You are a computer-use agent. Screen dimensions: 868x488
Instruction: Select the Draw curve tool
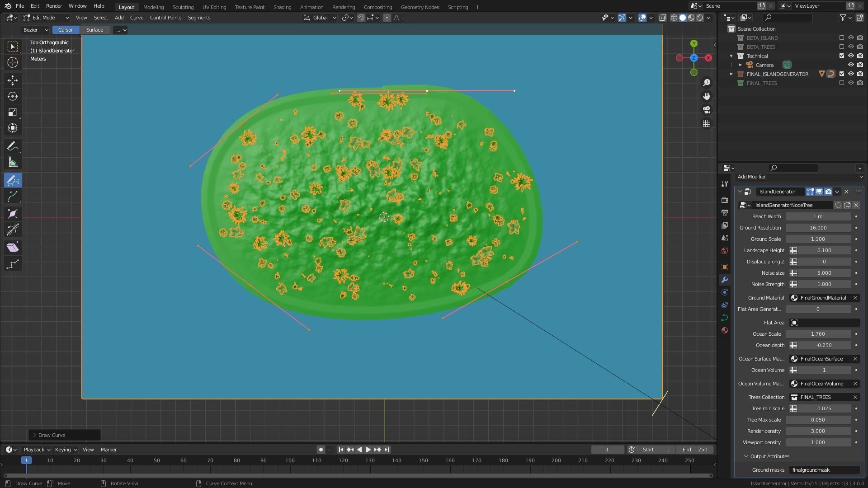pyautogui.click(x=12, y=180)
